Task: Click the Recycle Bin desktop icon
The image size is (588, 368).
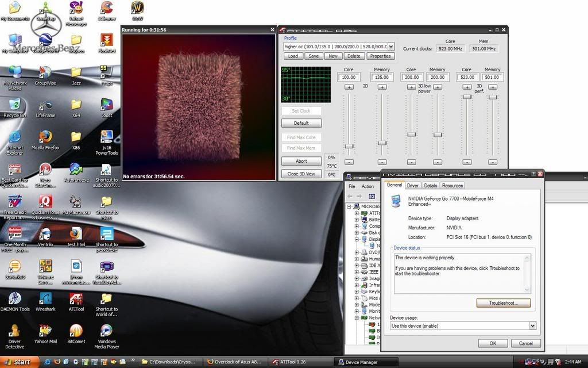Action: click(14, 108)
